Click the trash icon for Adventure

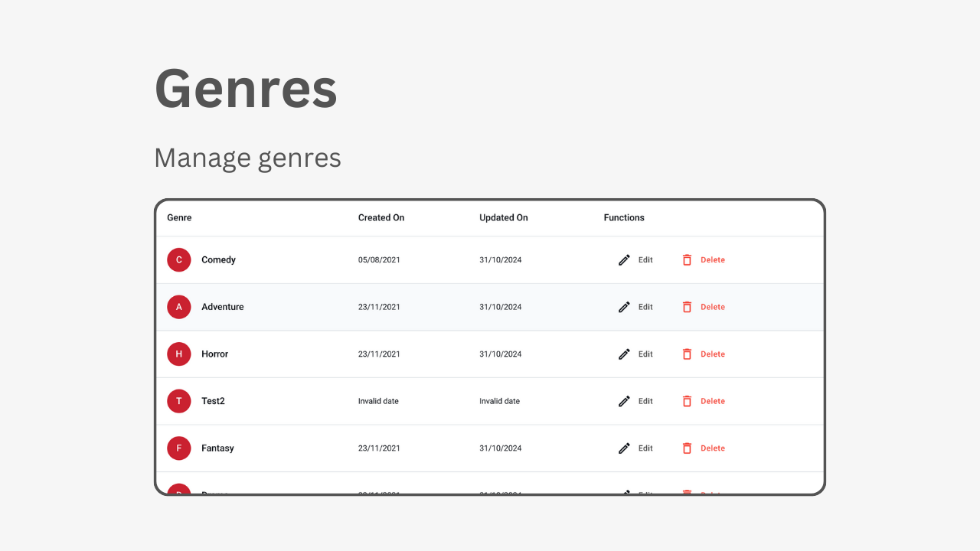click(x=687, y=307)
